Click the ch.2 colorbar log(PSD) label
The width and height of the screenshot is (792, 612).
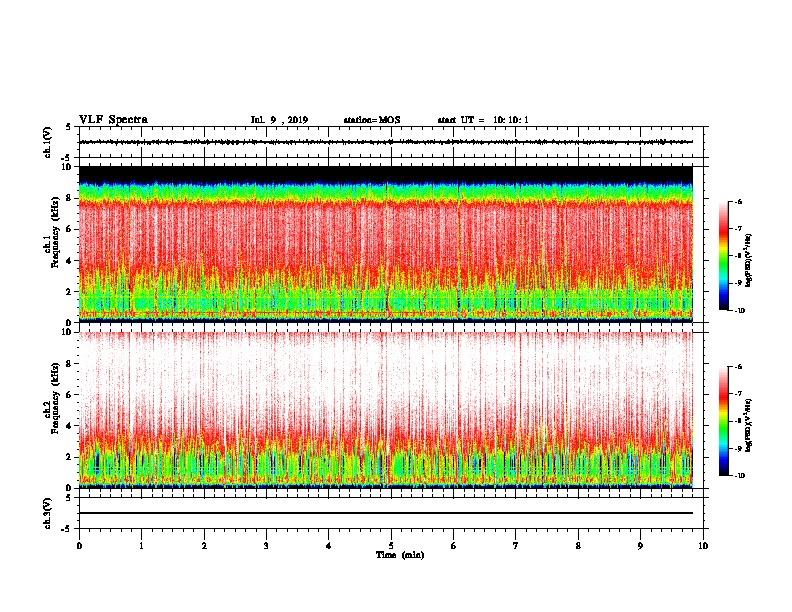click(x=749, y=425)
